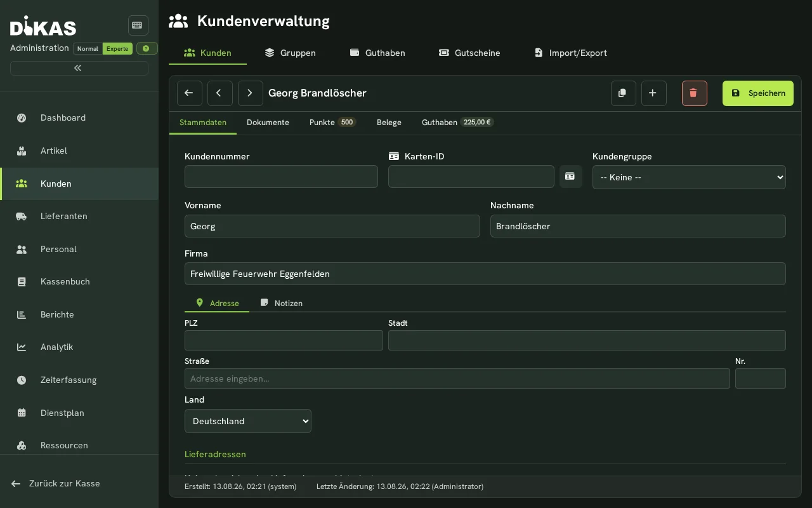Open Personal section
This screenshot has width=812, height=508.
pyautogui.click(x=79, y=249)
